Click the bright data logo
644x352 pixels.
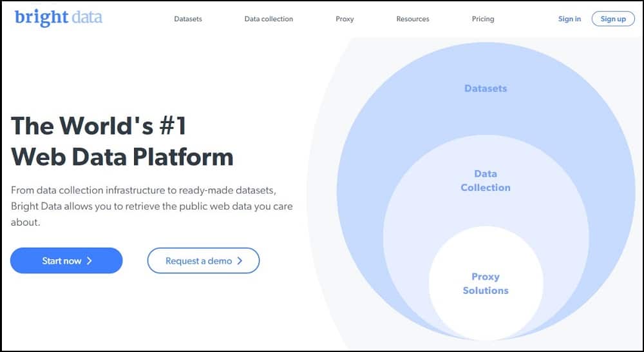[59, 17]
